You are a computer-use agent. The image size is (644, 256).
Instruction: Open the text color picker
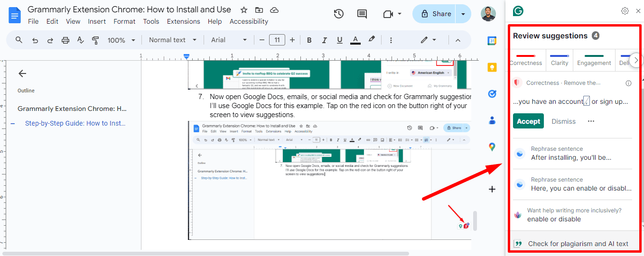(355, 40)
